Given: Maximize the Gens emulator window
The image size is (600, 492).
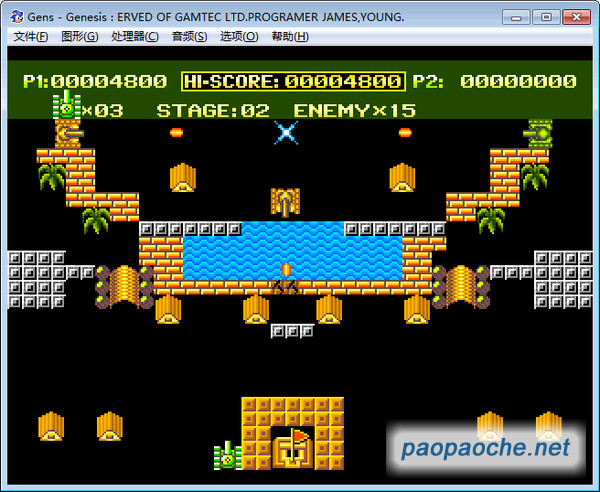Looking at the screenshot, I should pos(546,17).
